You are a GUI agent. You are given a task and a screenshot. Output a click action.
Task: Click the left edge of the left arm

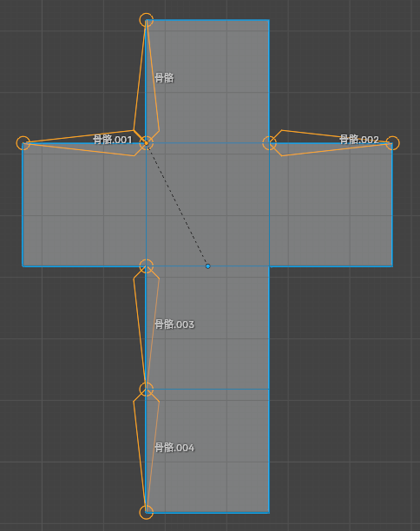pos(23,205)
